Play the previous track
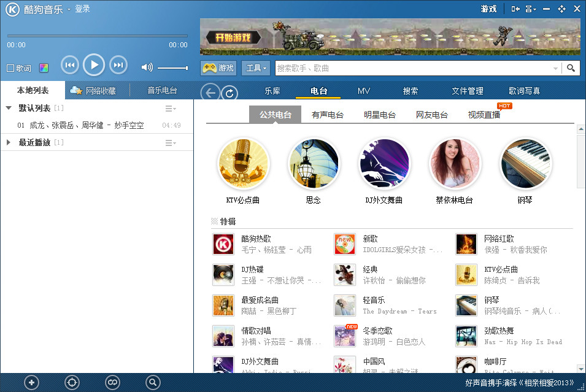This screenshot has height=392, width=586. pos(70,65)
